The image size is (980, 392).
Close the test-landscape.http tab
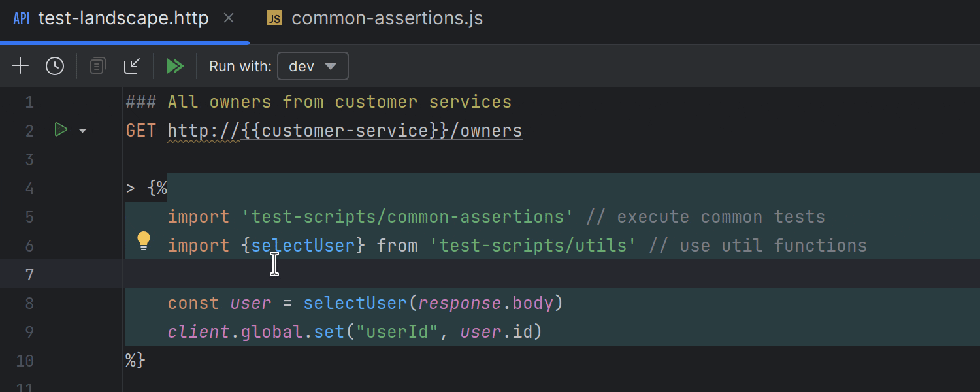coord(229,18)
